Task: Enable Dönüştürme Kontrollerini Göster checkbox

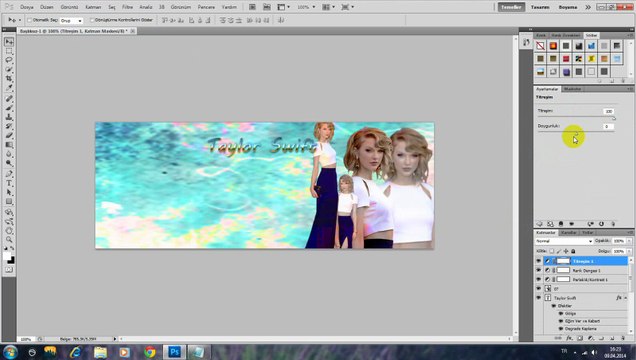Action: pyautogui.click(x=92, y=20)
